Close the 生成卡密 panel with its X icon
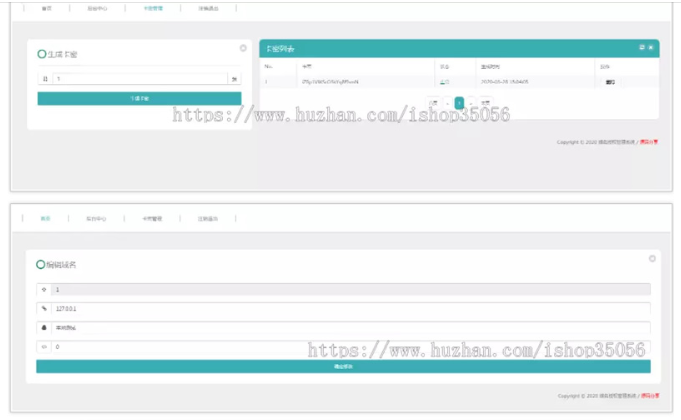 pos(243,48)
